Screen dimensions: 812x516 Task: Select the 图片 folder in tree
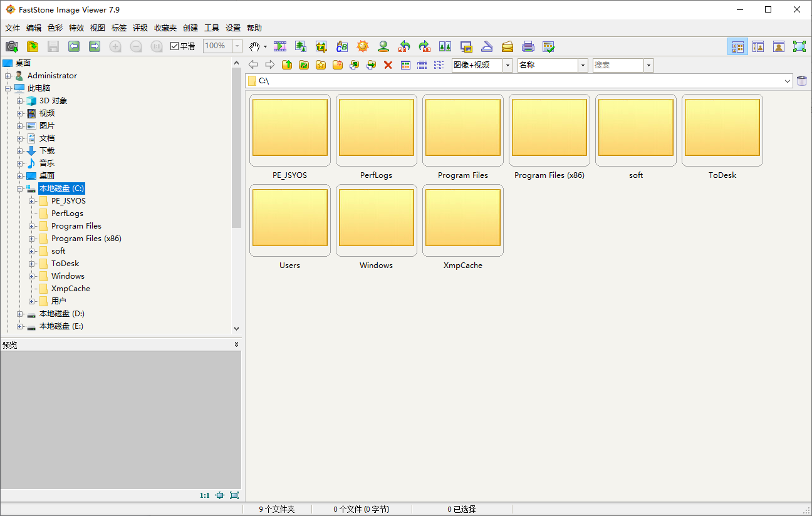point(47,126)
